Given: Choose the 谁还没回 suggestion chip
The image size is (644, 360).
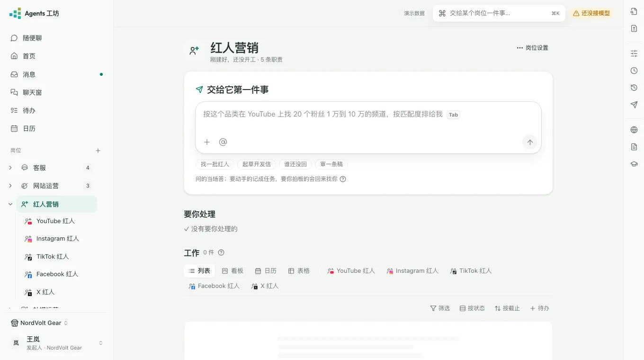Looking at the screenshot, I should click(x=295, y=164).
